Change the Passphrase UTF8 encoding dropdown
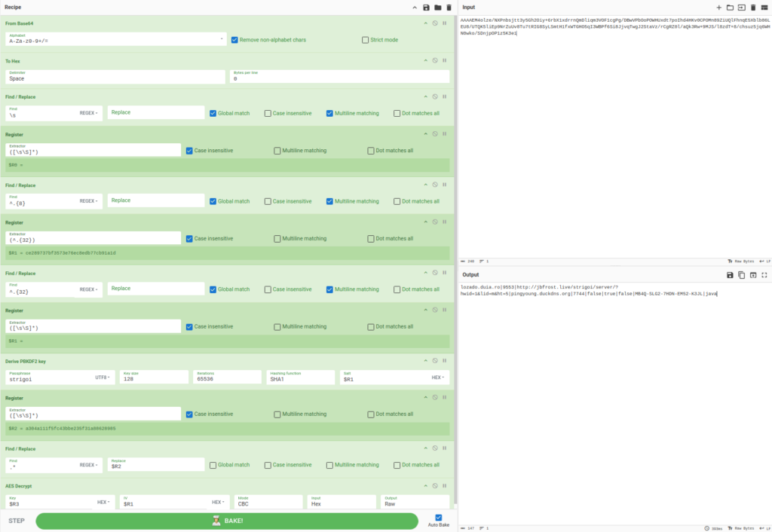Screen dimensions: 772x532 [103, 378]
